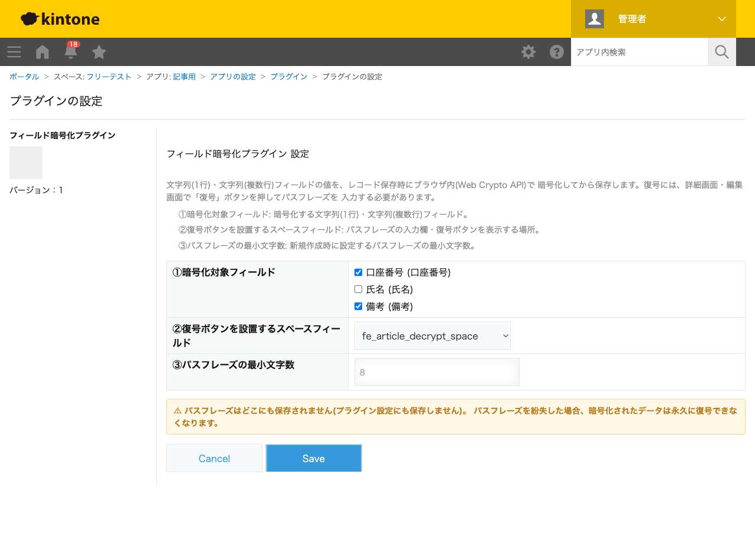
Task: Click the plugin placeholder thumbnail
Action: (x=26, y=163)
